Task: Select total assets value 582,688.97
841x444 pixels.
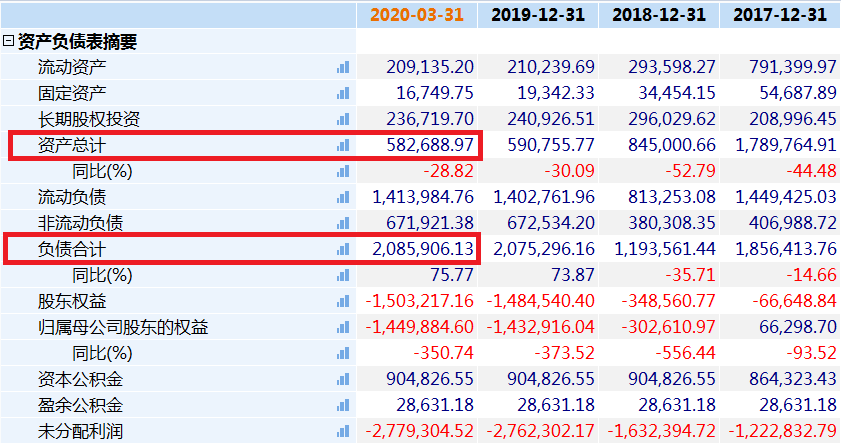Action: coord(430,145)
